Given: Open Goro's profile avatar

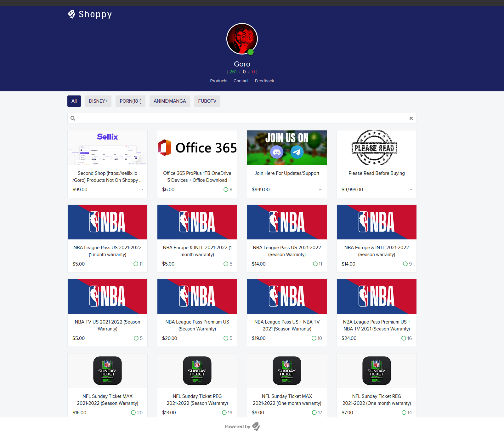Looking at the screenshot, I should pos(242,39).
